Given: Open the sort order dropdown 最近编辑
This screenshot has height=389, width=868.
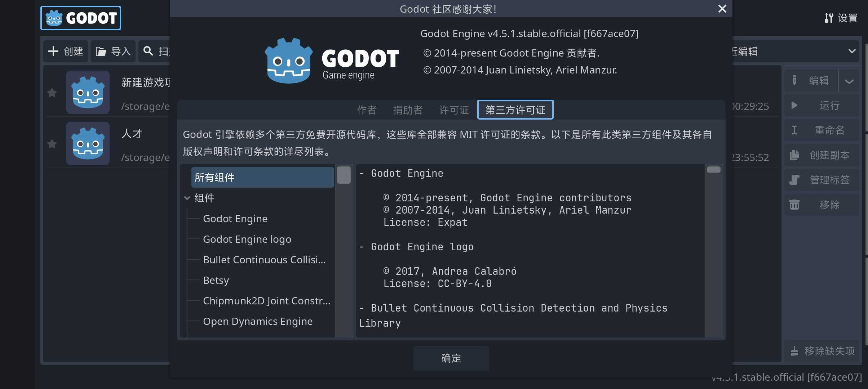Looking at the screenshot, I should tap(851, 51).
